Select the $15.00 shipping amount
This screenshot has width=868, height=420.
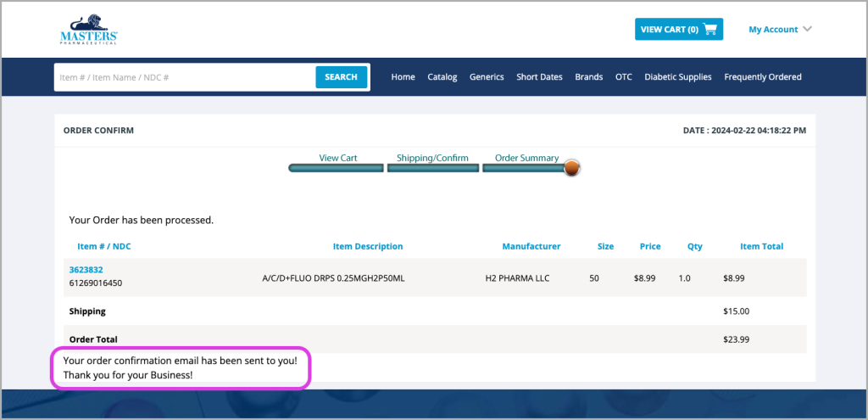(737, 311)
